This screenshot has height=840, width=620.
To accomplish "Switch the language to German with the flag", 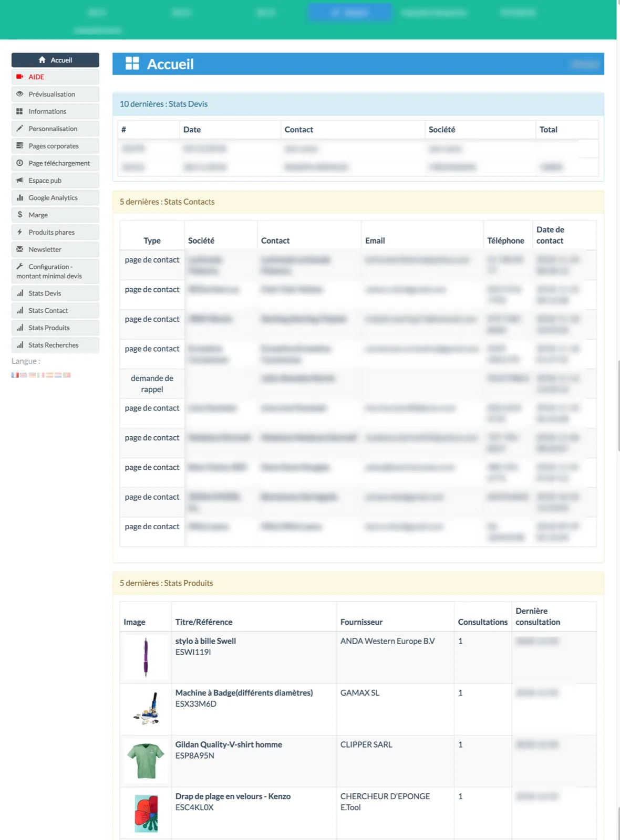I will pyautogui.click(x=32, y=375).
